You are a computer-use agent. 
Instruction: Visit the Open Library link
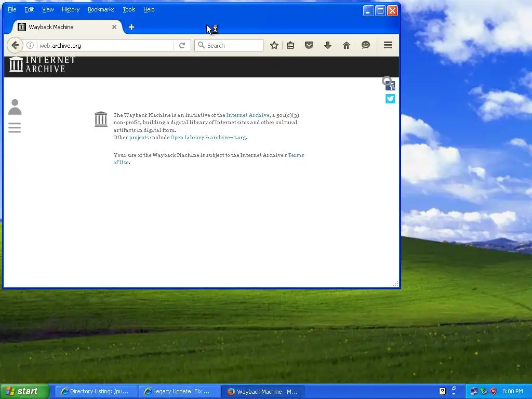pos(187,137)
